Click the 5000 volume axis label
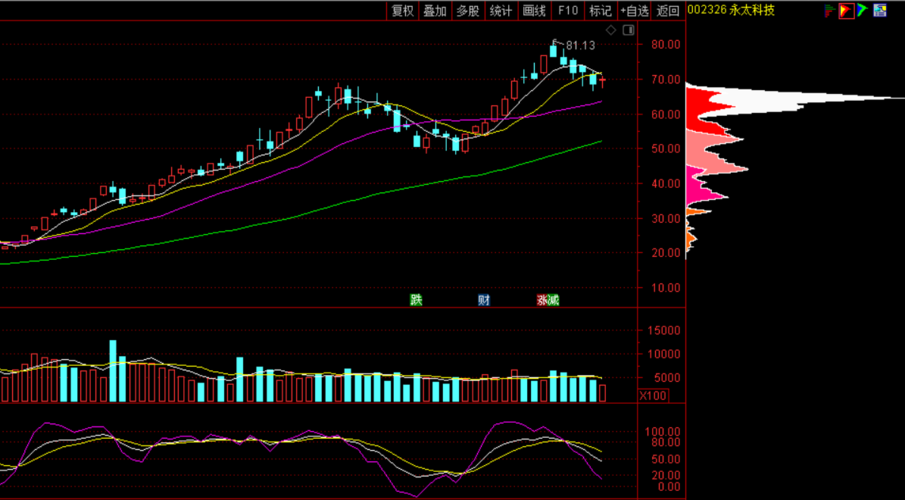Viewport: 905px width, 500px height. coord(667,378)
